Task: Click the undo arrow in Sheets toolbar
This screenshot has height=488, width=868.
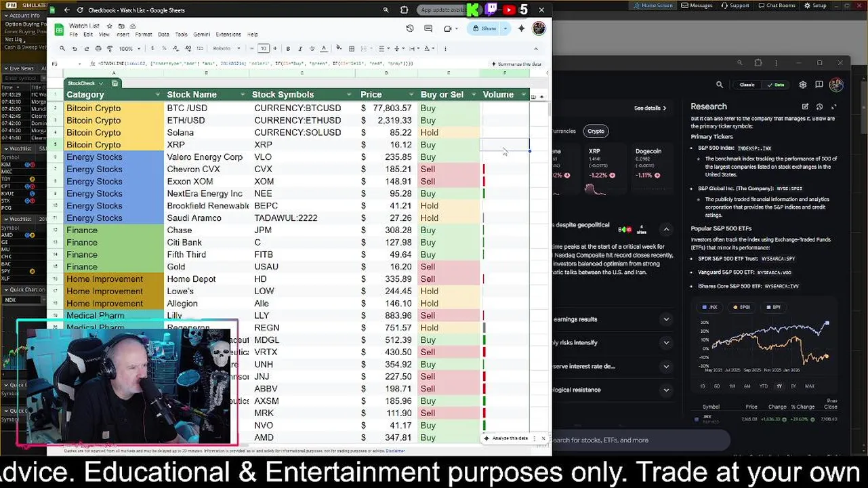Action: click(75, 49)
